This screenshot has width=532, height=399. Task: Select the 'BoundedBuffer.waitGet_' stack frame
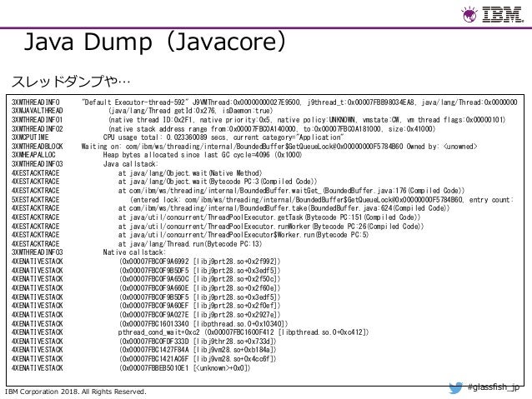(x=292, y=191)
